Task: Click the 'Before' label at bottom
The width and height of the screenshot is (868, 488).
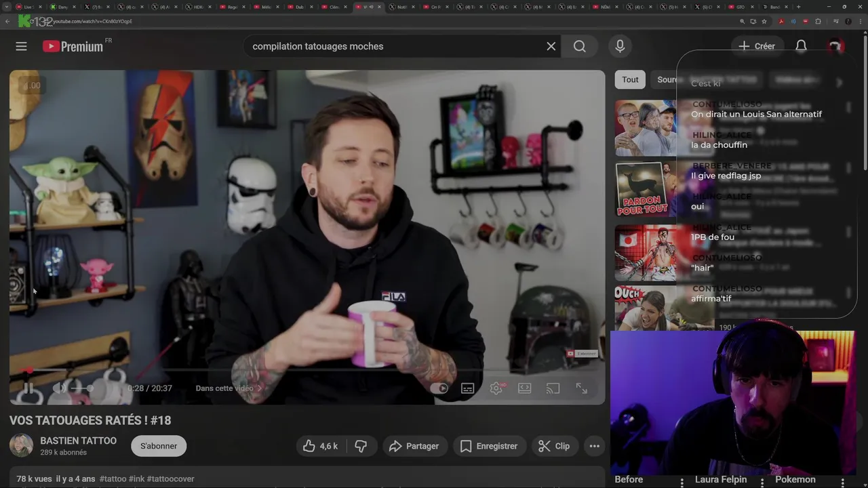Action: pyautogui.click(x=629, y=479)
